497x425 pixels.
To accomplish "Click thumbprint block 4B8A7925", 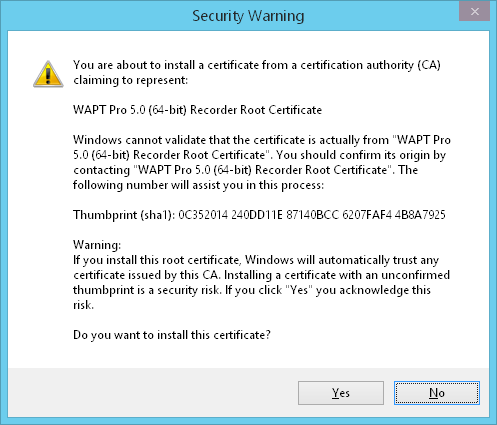I will click(420, 215).
